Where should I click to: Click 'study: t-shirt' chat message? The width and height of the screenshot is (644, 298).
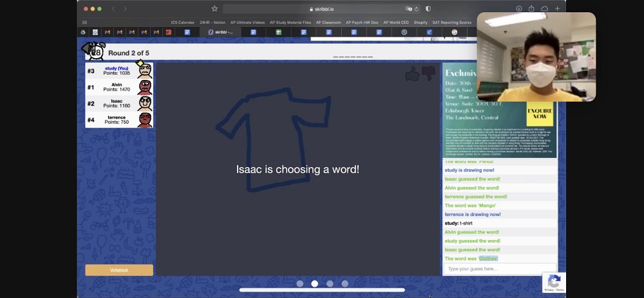pyautogui.click(x=459, y=223)
